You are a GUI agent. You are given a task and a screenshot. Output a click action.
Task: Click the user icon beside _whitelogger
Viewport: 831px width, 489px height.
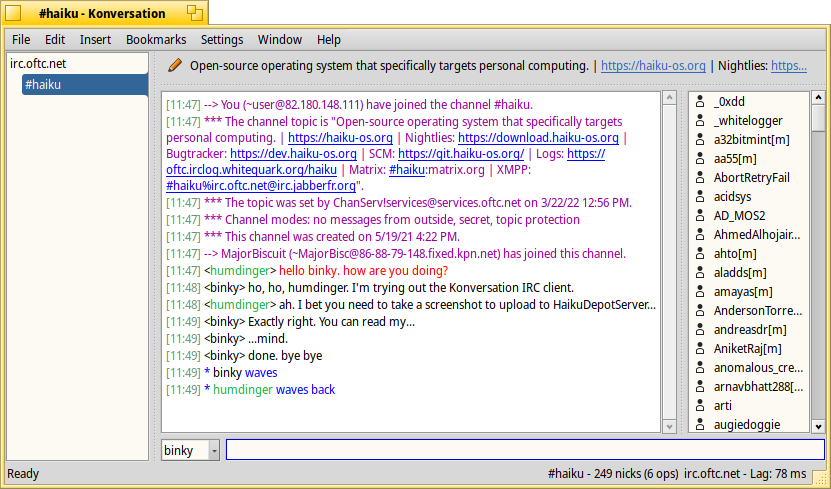pyautogui.click(x=700, y=120)
